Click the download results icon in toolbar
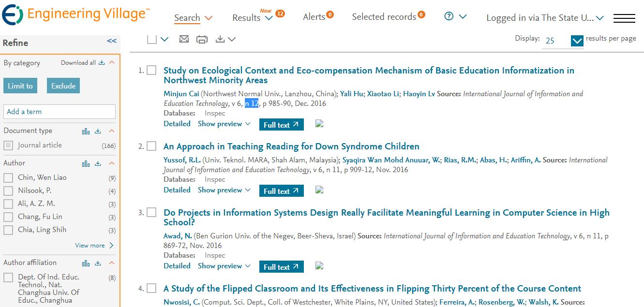644x307 pixels. point(220,39)
